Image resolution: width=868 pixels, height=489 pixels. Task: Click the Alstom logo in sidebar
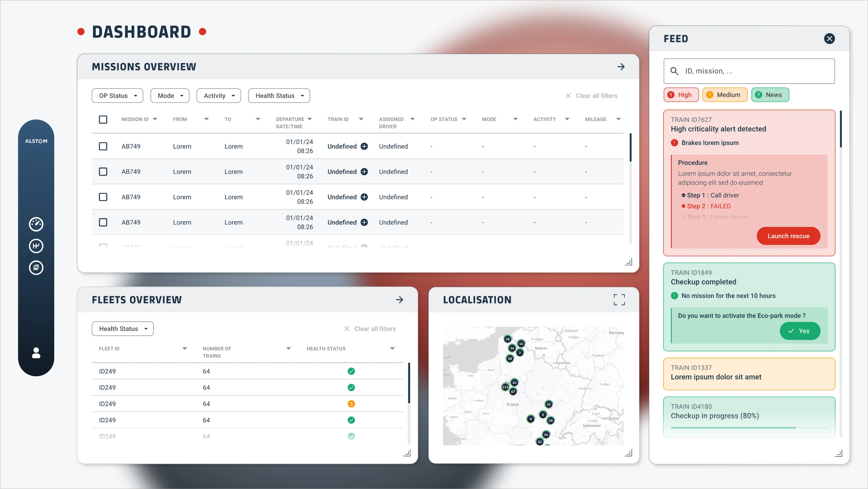pos(36,141)
